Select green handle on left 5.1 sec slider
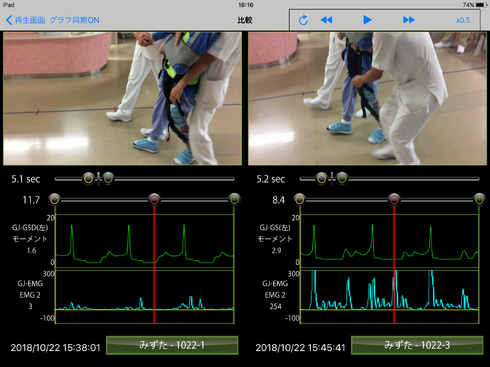Image resolution: width=490 pixels, height=367 pixels. tap(108, 179)
